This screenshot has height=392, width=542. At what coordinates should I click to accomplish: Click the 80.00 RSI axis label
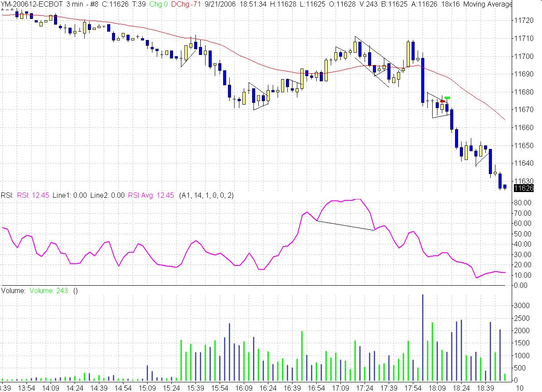pyautogui.click(x=523, y=203)
